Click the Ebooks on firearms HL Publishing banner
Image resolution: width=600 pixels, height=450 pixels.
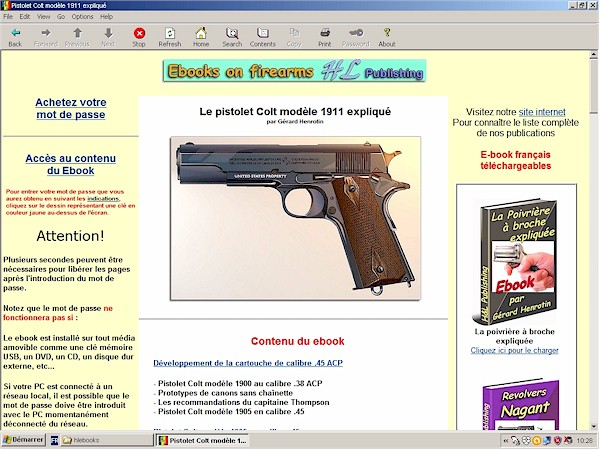(294, 70)
